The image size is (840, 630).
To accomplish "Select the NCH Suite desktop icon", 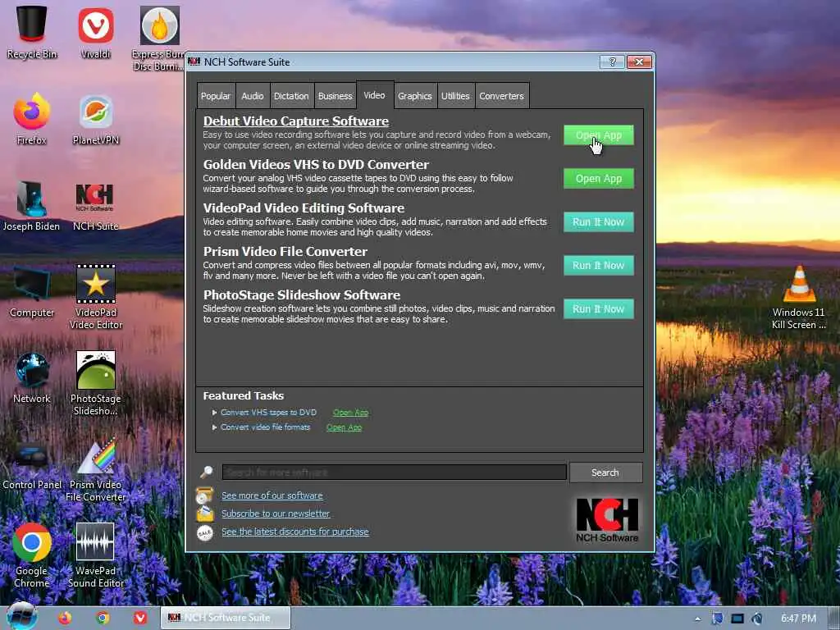I will [x=95, y=206].
